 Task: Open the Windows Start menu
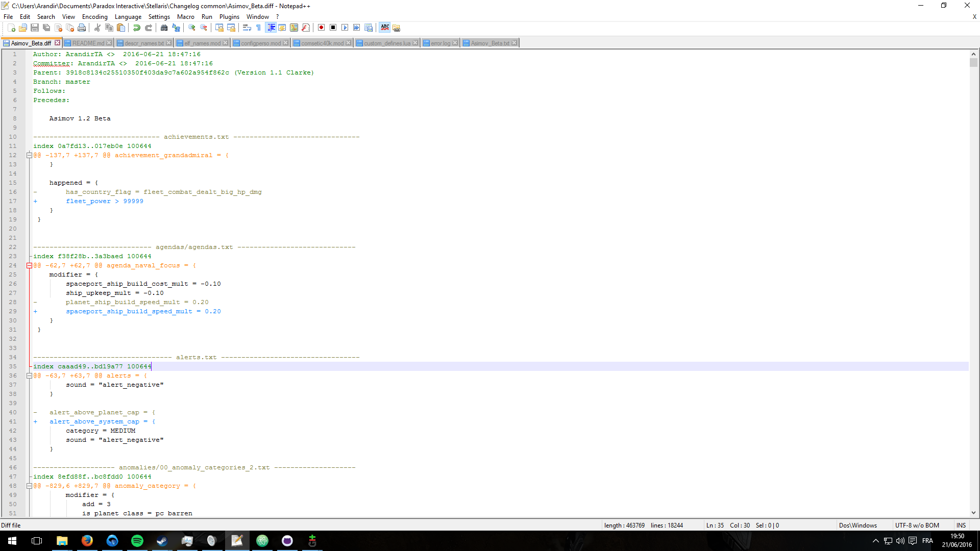(x=12, y=541)
